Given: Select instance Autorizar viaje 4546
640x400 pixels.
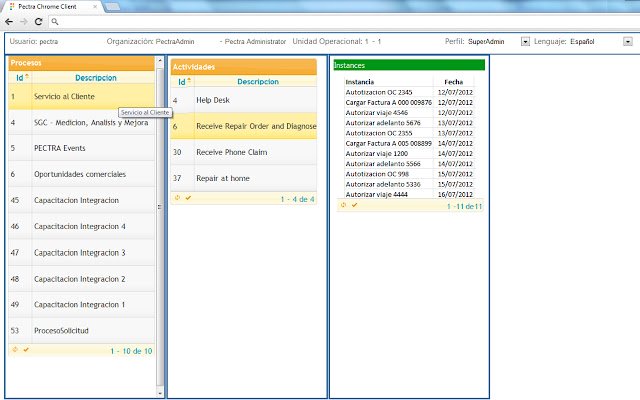Looking at the screenshot, I should pyautogui.click(x=409, y=113).
